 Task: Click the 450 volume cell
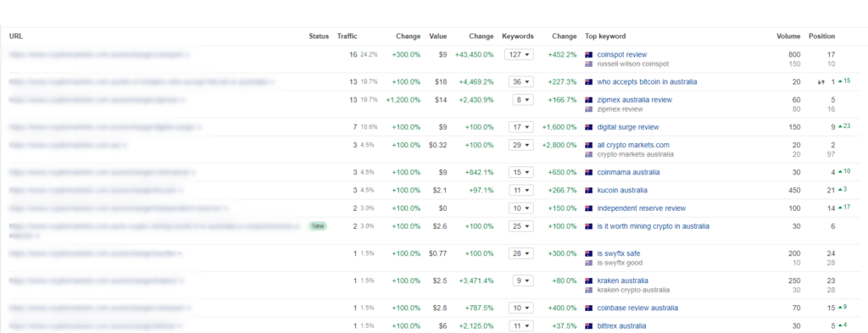coord(794,191)
